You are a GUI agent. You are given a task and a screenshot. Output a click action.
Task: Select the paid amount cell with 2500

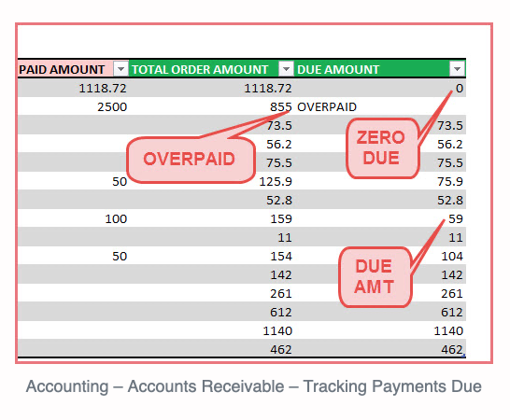click(x=73, y=107)
